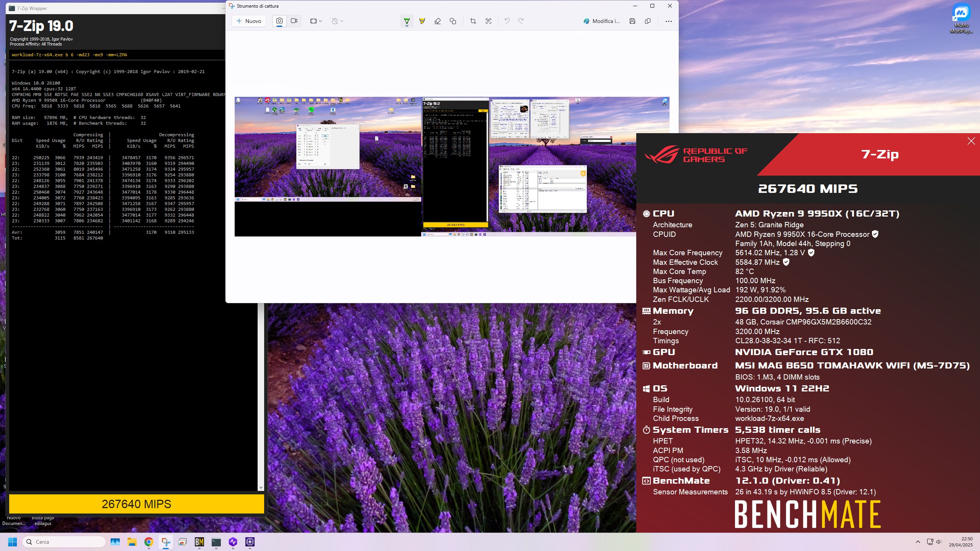This screenshot has width=980, height=551.
Task: Open text actions tool
Action: tap(488, 21)
